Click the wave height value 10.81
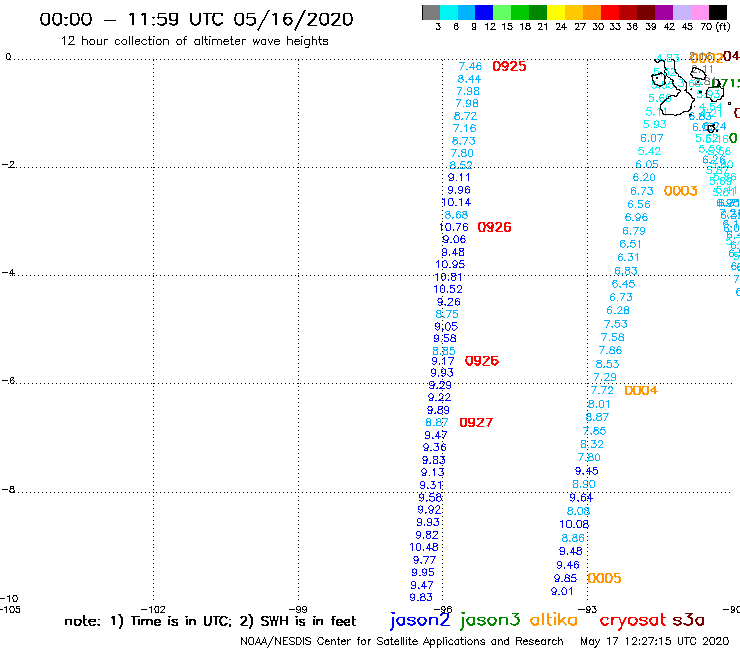The height and width of the screenshot is (650, 740). [448, 277]
